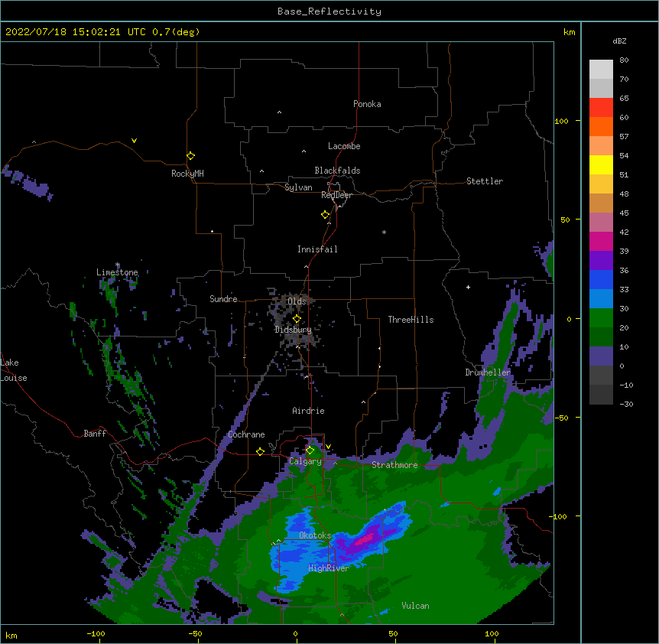Click the yellow V marker east of Calgary
Screen dimensions: 659x644
[x=328, y=447]
